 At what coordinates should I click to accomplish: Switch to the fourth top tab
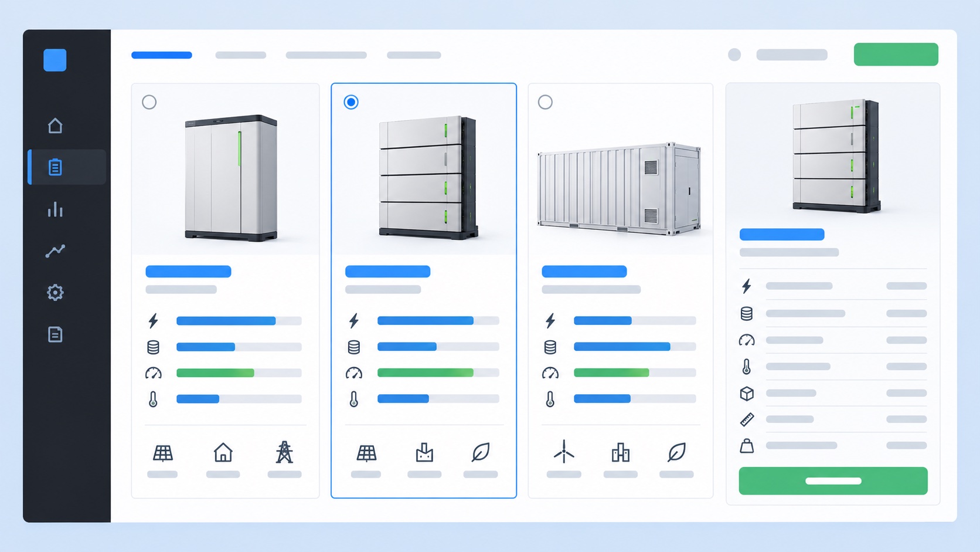point(414,55)
